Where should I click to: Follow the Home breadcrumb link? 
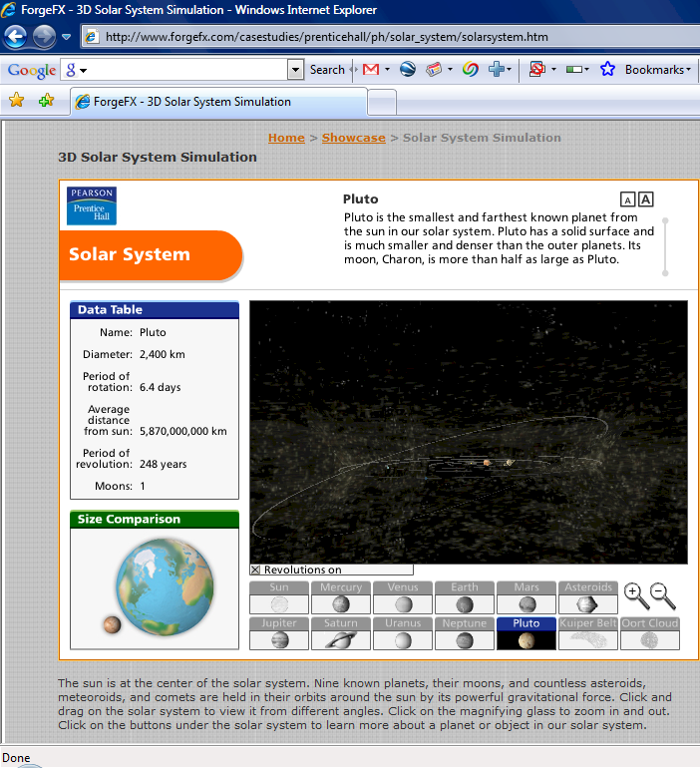[286, 138]
